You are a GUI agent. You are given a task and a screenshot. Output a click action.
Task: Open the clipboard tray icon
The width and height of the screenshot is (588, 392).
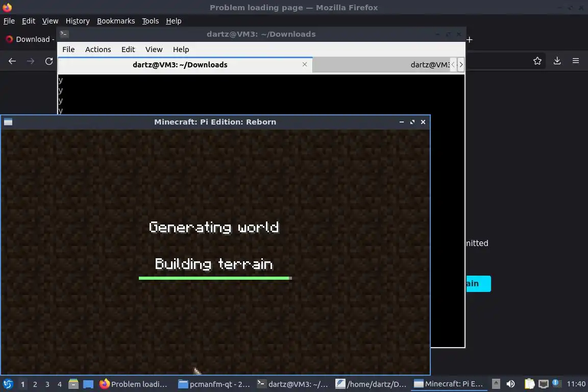529,384
